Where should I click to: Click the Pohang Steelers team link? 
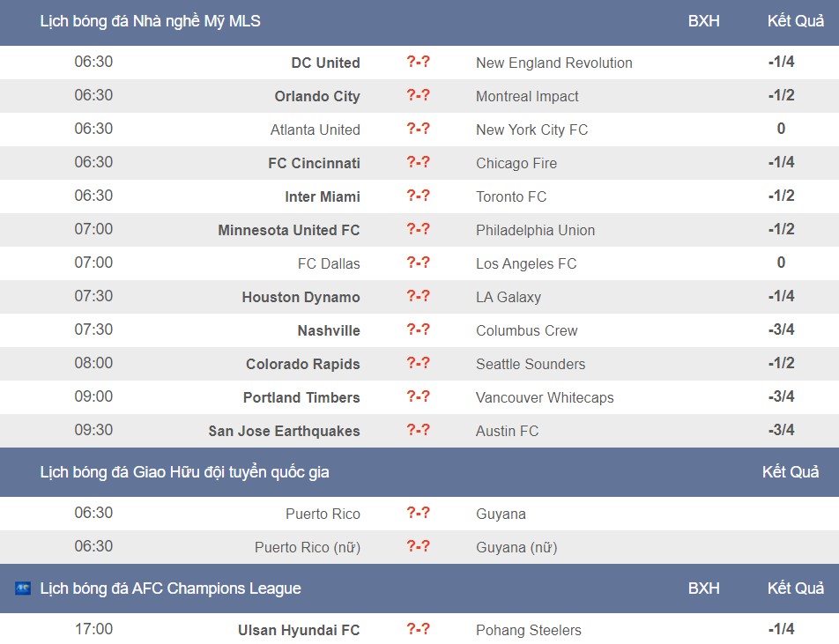[x=529, y=631]
